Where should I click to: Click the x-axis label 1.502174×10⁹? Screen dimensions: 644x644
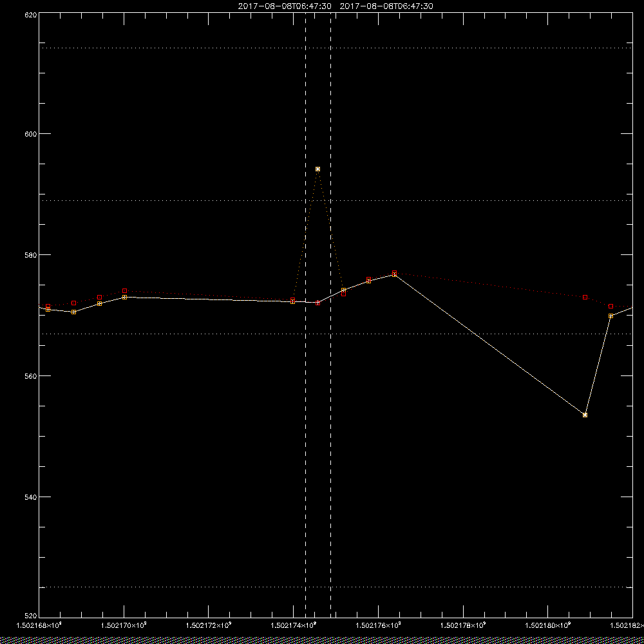pyautogui.click(x=294, y=625)
